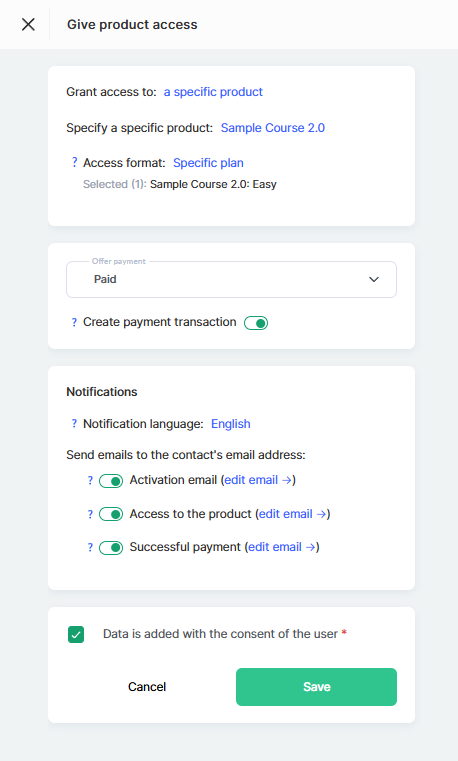Click help icon next to Notification language
The height and width of the screenshot is (761, 458).
click(x=74, y=424)
